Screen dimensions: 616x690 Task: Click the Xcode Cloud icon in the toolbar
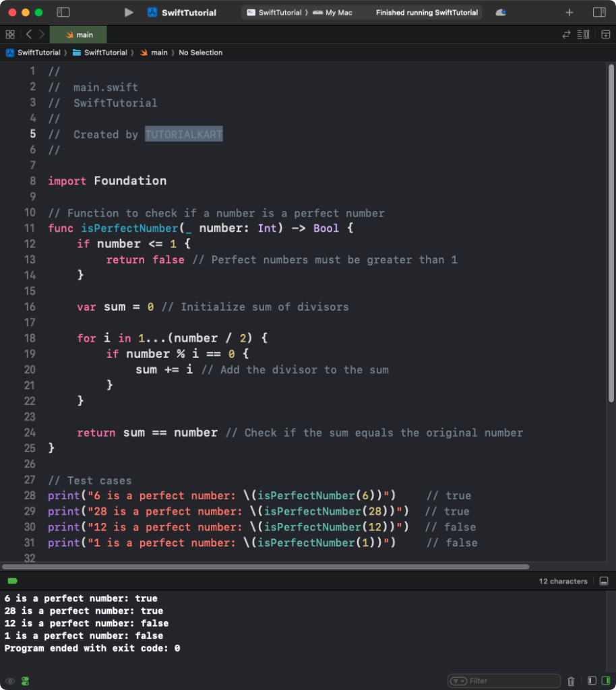(500, 11)
